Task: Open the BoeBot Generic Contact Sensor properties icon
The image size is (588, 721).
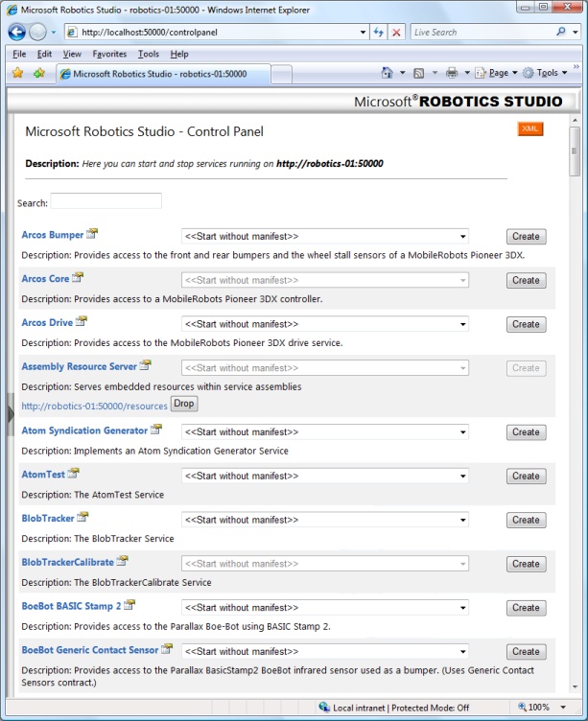Action: pos(167,648)
